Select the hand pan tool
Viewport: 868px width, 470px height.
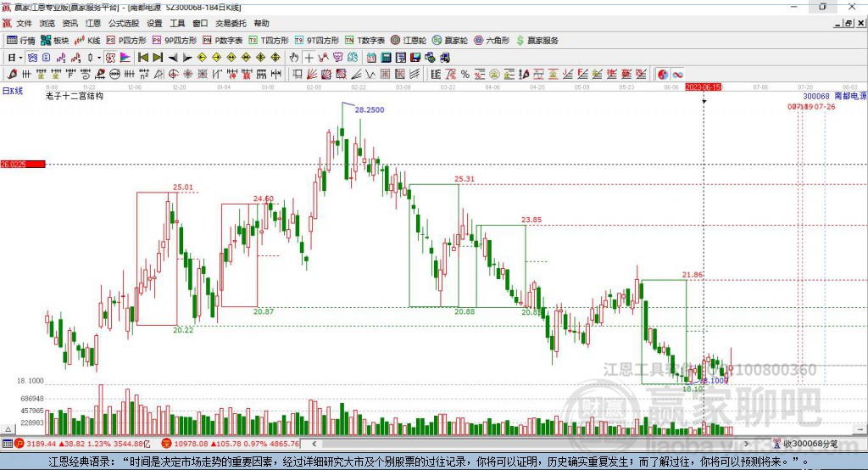pos(294,58)
